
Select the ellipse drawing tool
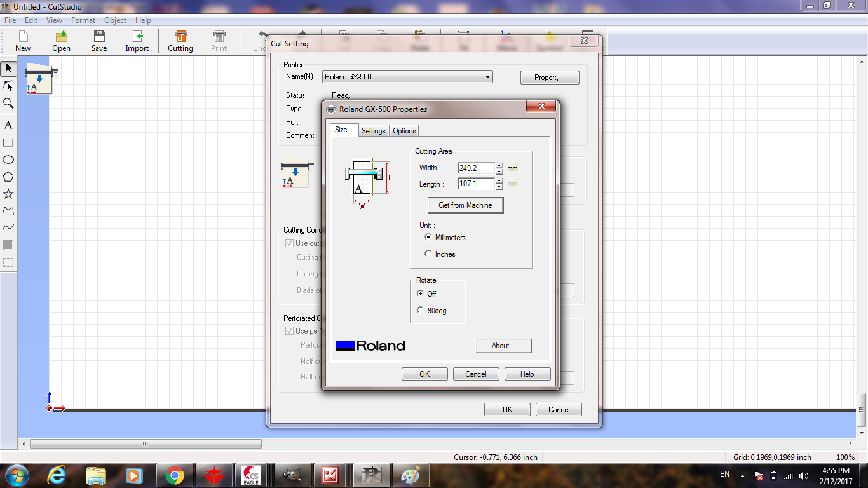pos(8,159)
